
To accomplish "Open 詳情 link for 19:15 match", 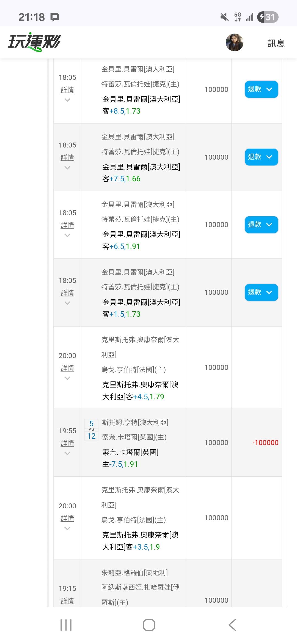I will (67, 601).
